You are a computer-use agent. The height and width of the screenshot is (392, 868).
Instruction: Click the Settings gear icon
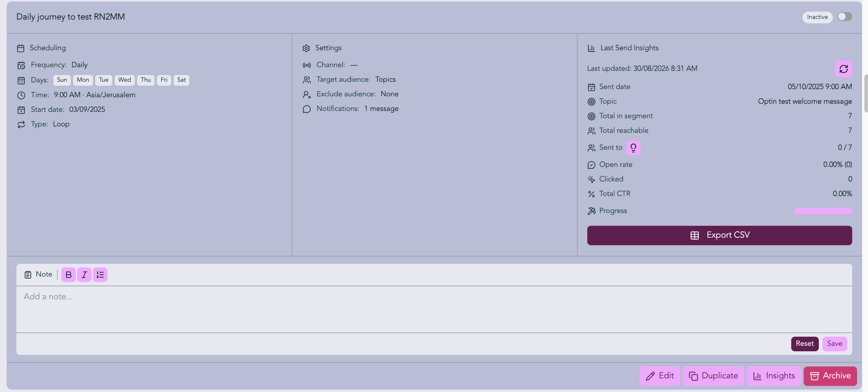coord(306,48)
